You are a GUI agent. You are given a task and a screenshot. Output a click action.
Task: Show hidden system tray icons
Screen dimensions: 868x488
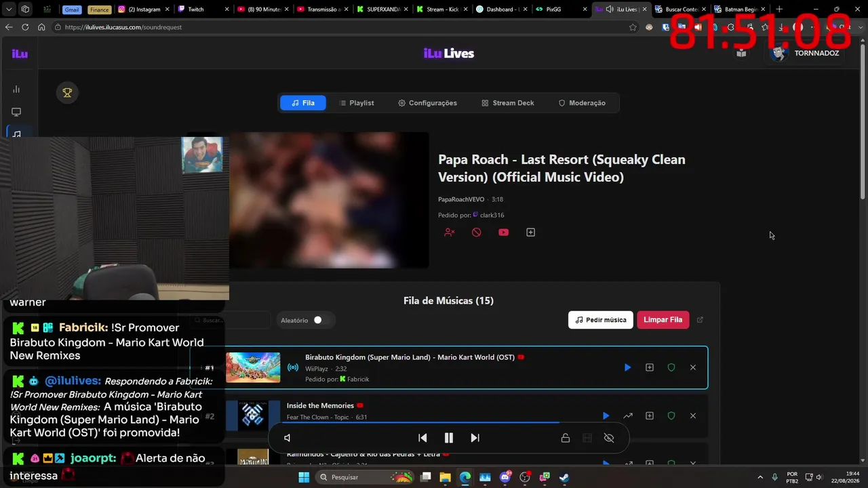coord(759,477)
